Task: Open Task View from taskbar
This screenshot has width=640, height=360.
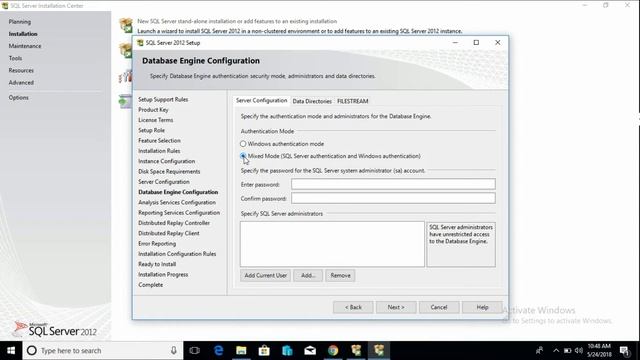Action: point(195,351)
